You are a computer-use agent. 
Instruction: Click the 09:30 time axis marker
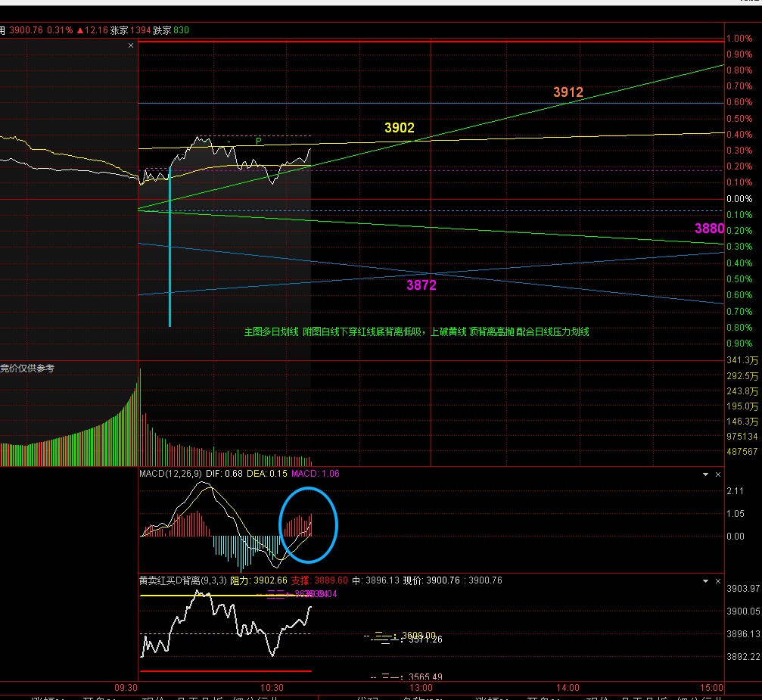click(x=126, y=688)
